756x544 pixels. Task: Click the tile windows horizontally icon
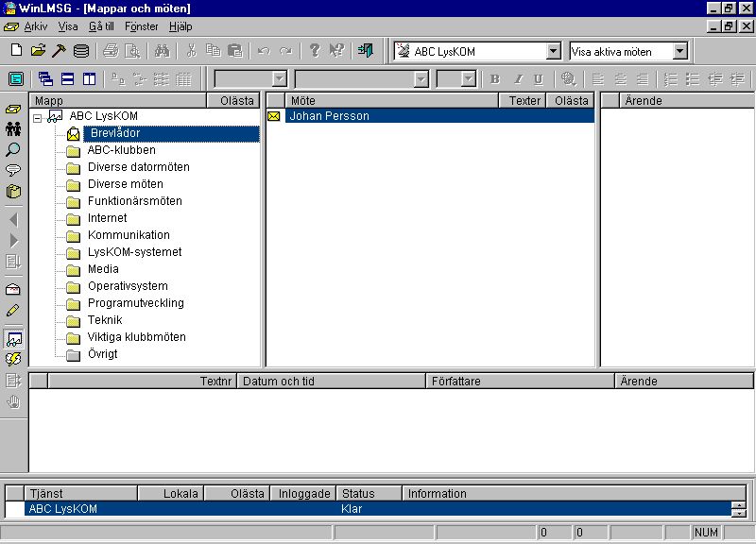[x=67, y=78]
